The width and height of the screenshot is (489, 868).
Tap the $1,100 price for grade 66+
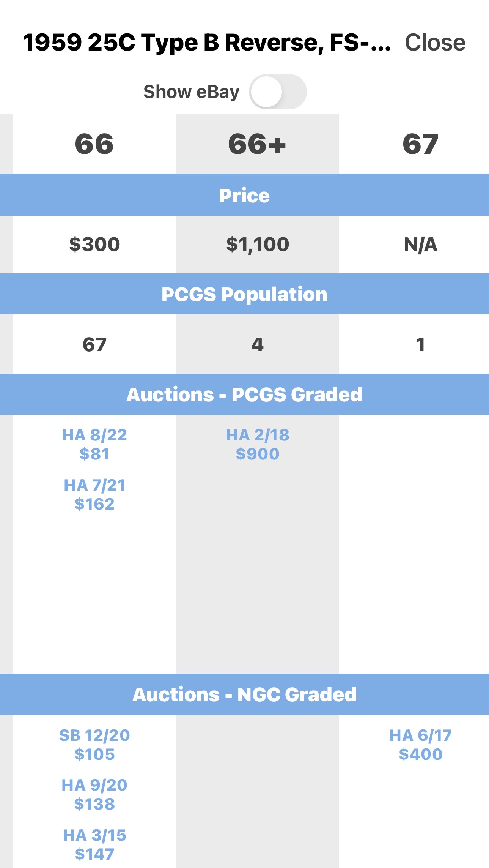[x=258, y=244]
